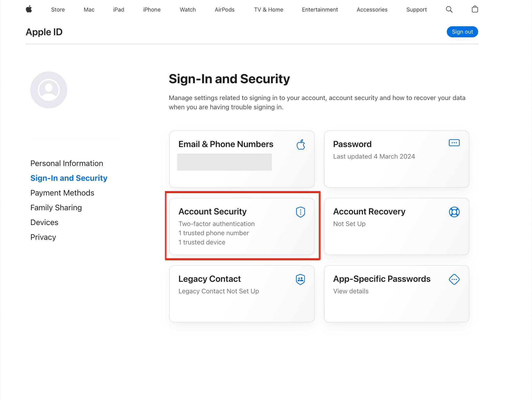Select Devices from the sidebar

tap(44, 223)
